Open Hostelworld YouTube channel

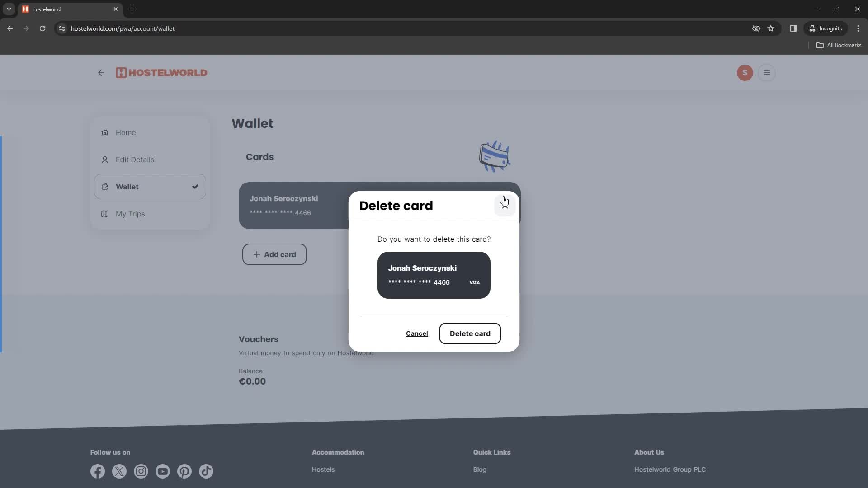pyautogui.click(x=163, y=471)
